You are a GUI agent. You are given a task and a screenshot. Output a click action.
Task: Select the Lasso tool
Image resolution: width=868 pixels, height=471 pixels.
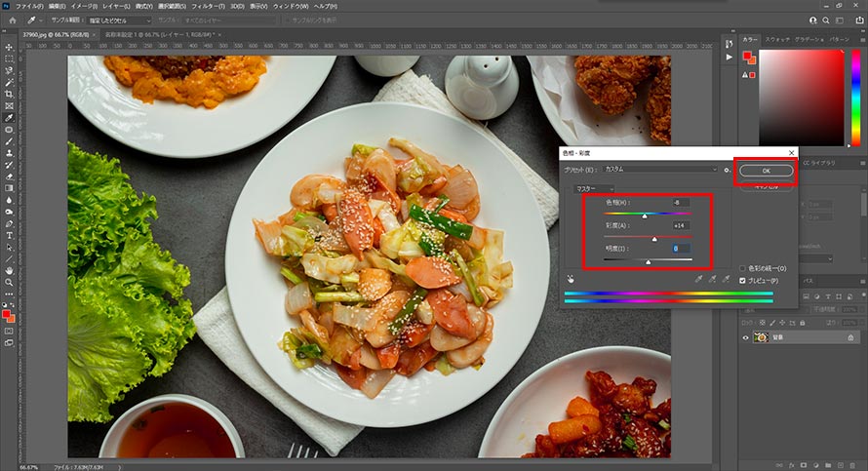(x=9, y=70)
